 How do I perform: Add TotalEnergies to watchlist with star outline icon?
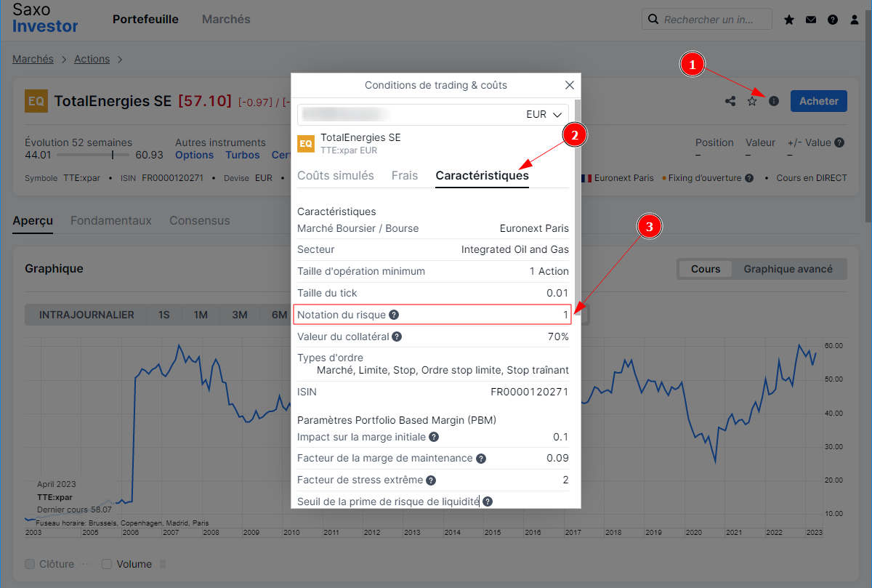[752, 101]
